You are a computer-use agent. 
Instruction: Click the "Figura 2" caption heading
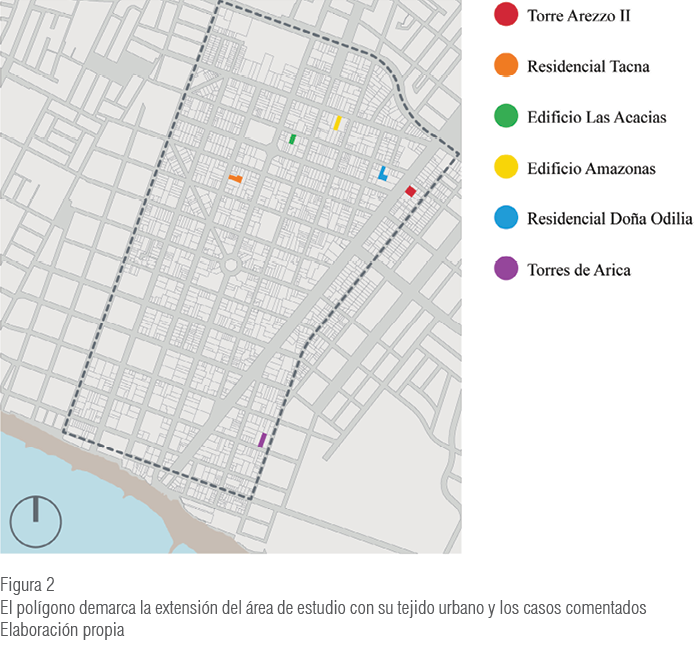click(27, 584)
